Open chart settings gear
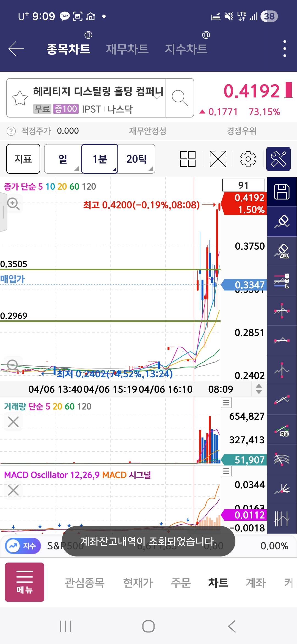Screen dimensions: 297x644 248,159
